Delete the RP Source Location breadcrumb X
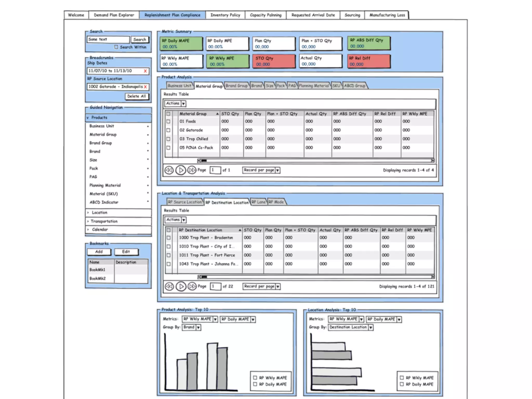 (x=145, y=87)
